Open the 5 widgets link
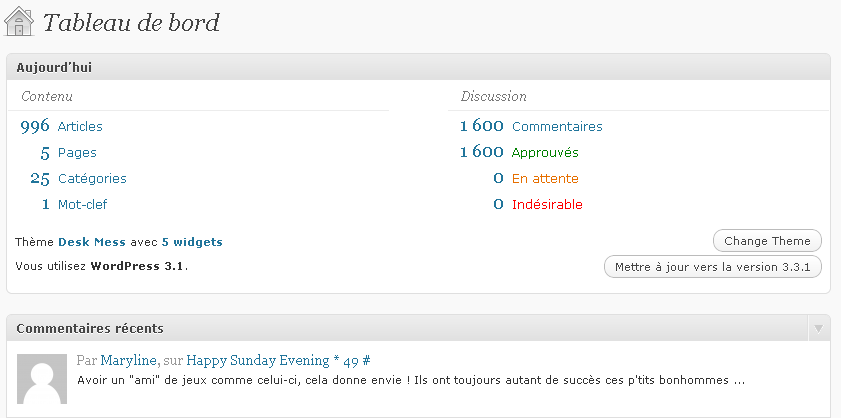This screenshot has height=418, width=841. pos(192,242)
